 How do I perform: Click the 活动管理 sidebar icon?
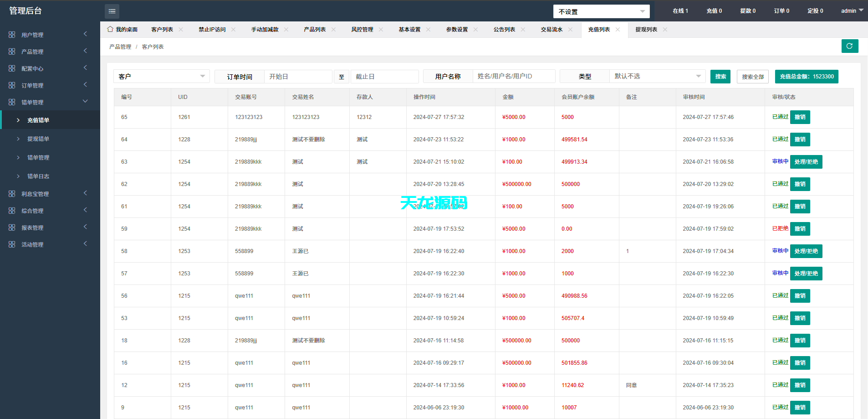pyautogui.click(x=12, y=244)
